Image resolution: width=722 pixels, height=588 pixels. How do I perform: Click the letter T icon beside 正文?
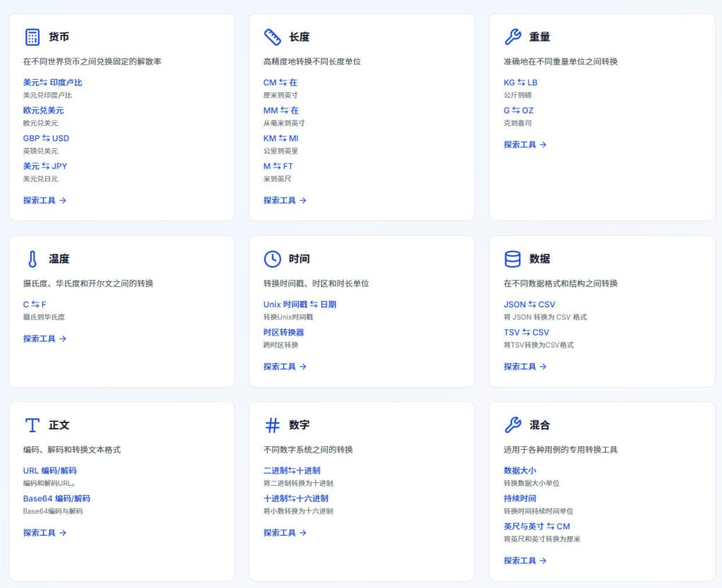click(32, 425)
